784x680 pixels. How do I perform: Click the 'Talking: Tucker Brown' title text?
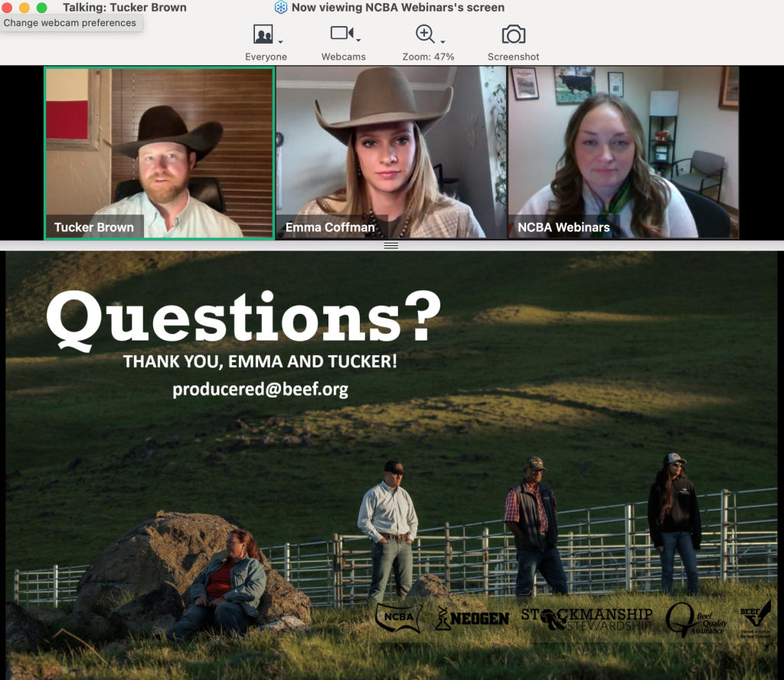124,8
